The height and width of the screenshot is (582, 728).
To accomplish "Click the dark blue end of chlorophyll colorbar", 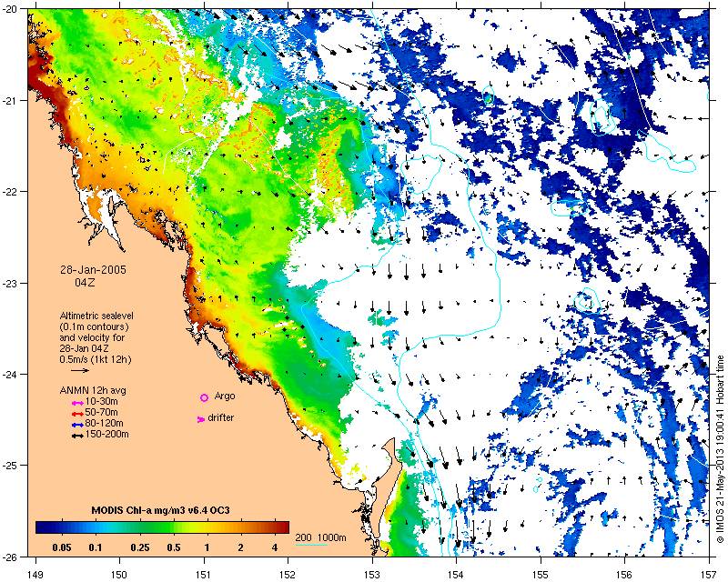I will [41, 527].
